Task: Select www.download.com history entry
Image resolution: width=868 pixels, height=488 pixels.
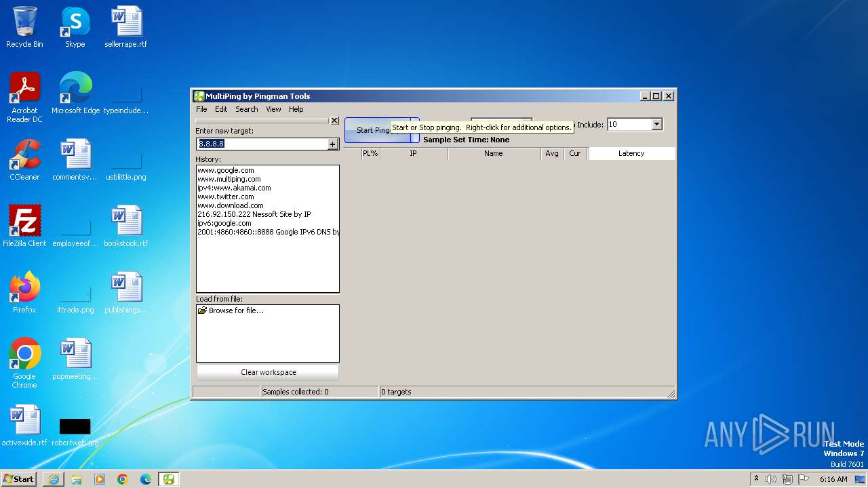Action: (231, 206)
